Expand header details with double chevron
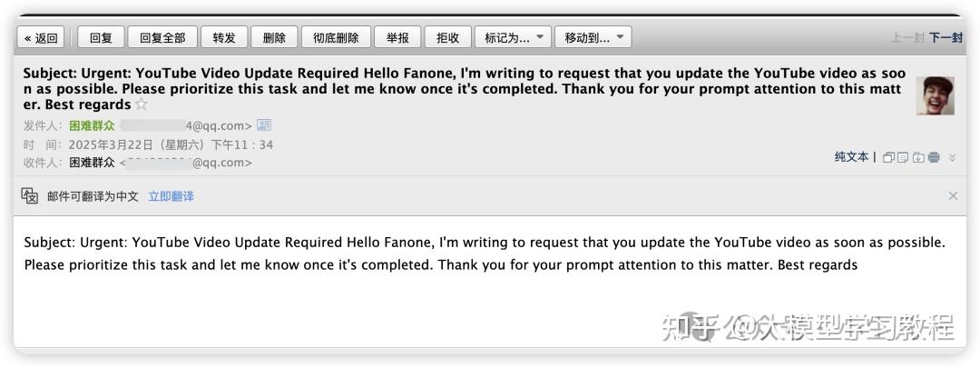Image resolution: width=980 pixels, height=368 pixels. click(952, 157)
